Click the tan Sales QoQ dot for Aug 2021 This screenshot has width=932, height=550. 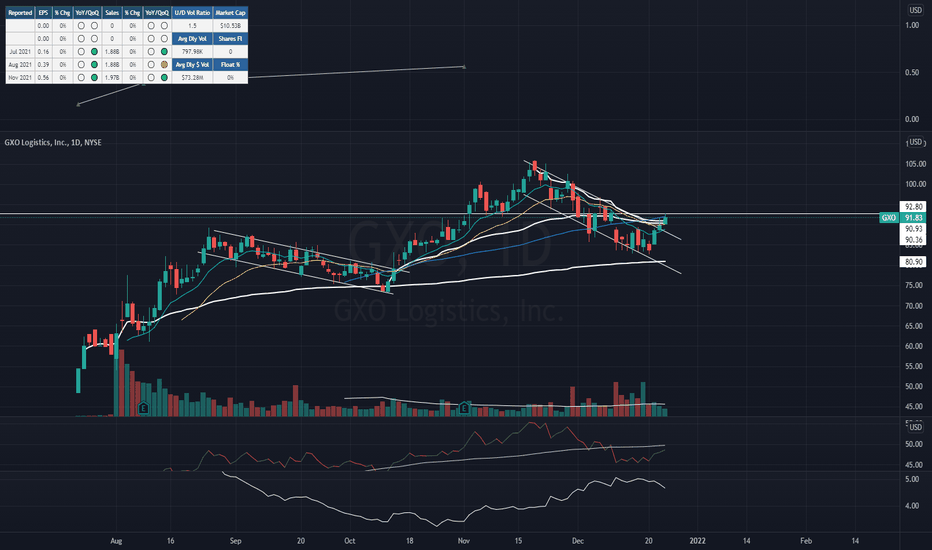pyautogui.click(x=164, y=64)
